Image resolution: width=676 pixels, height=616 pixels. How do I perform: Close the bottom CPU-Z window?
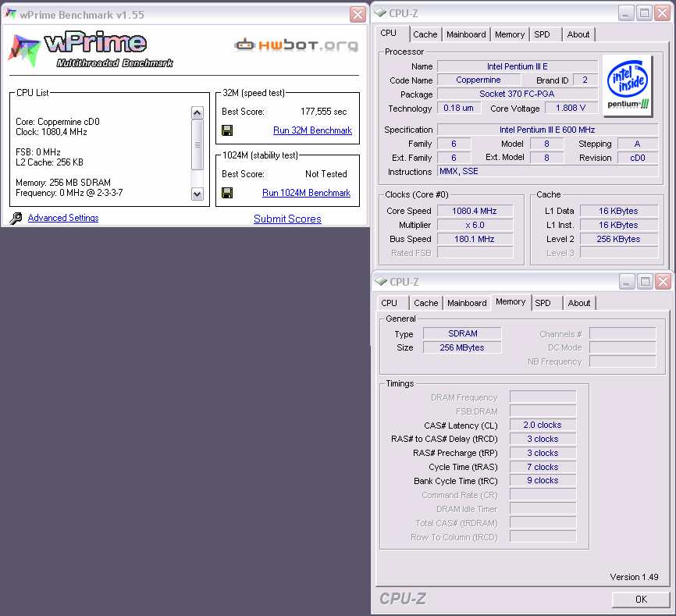click(663, 282)
